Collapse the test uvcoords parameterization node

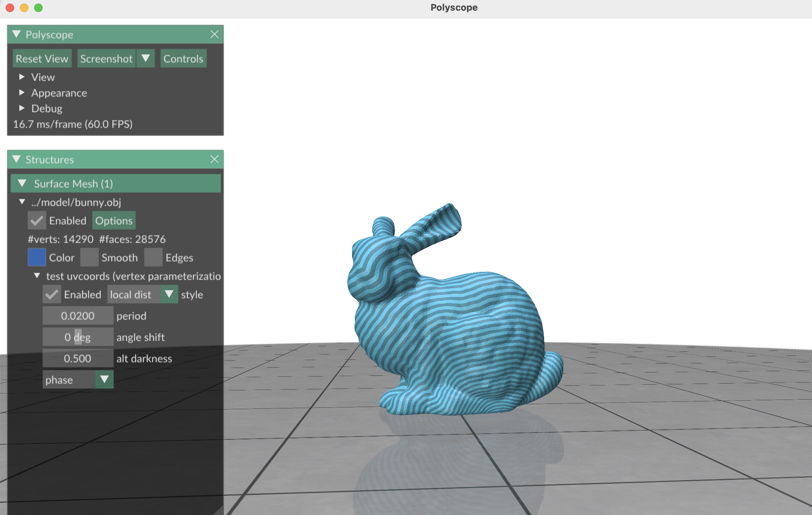pos(37,276)
